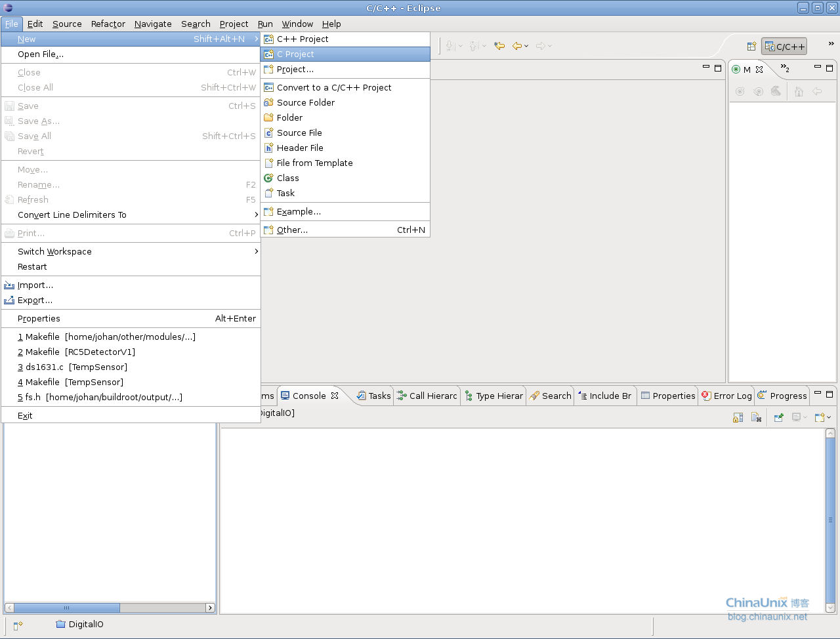Select File from Template
The width and height of the screenshot is (840, 639).
(x=345, y=163)
